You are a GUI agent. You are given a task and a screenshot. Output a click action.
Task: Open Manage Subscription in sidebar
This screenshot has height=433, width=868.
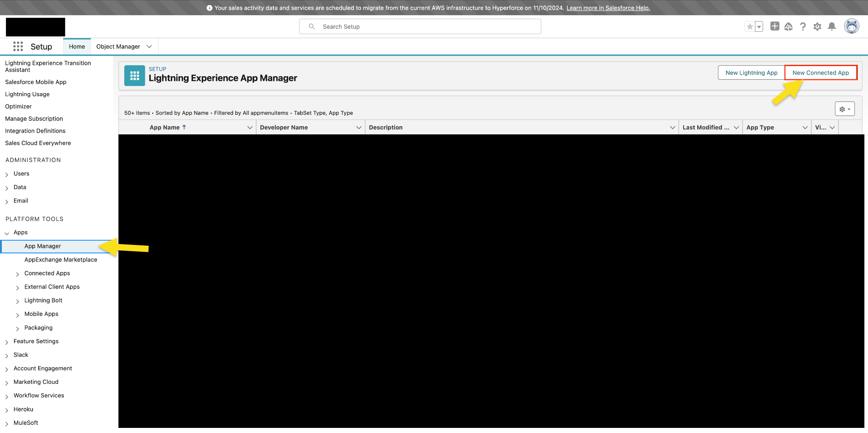34,119
